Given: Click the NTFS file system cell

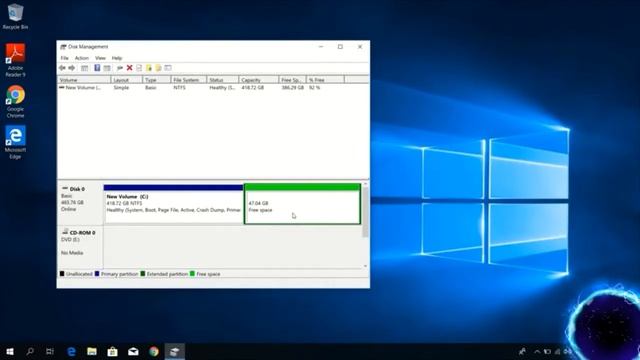Looking at the screenshot, I should click(179, 87).
